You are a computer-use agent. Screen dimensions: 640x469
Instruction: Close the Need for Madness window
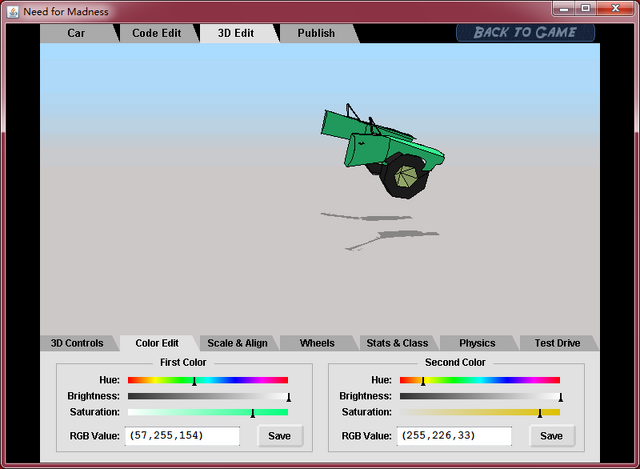(x=616, y=8)
